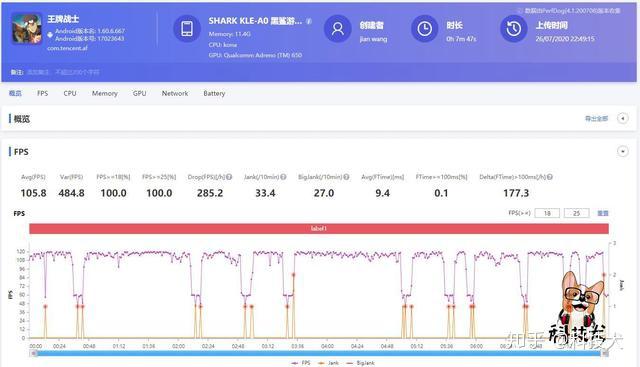Open help icon next to BigJank(/10min)
640x367 pixels.
pyautogui.click(x=346, y=177)
